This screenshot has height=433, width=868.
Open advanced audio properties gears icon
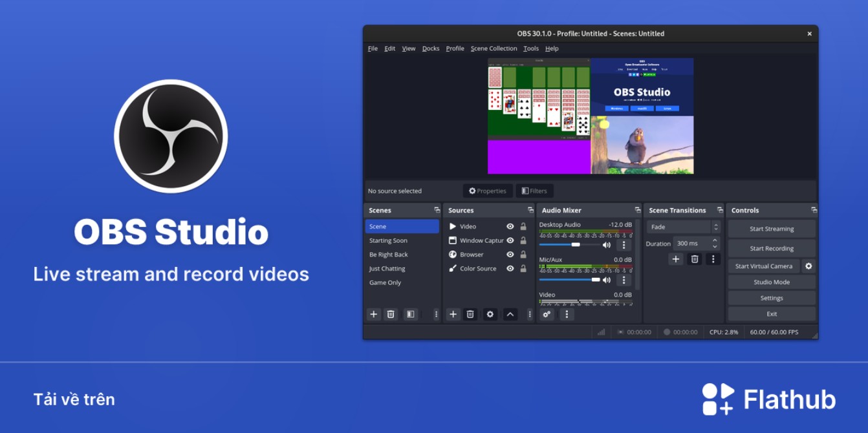pos(547,314)
